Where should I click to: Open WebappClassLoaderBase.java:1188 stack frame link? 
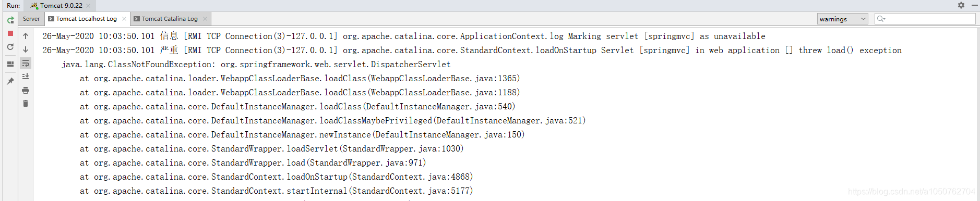coord(443,93)
